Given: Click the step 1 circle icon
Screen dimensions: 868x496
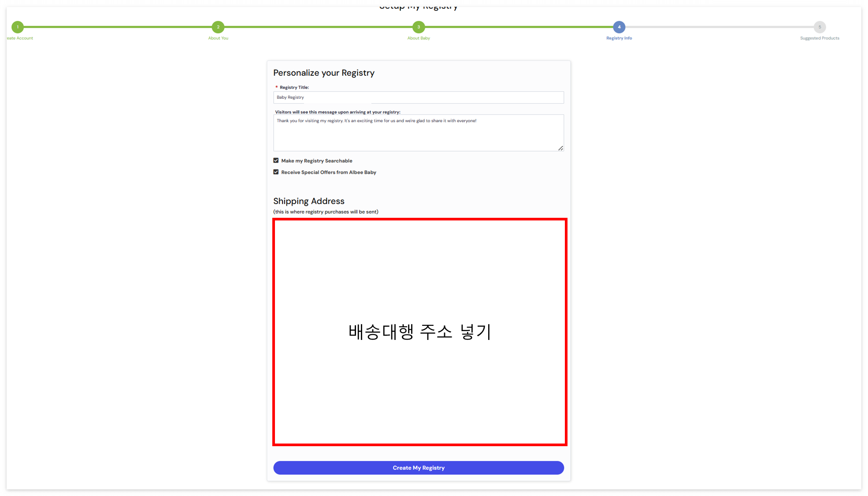Looking at the screenshot, I should click(x=18, y=27).
